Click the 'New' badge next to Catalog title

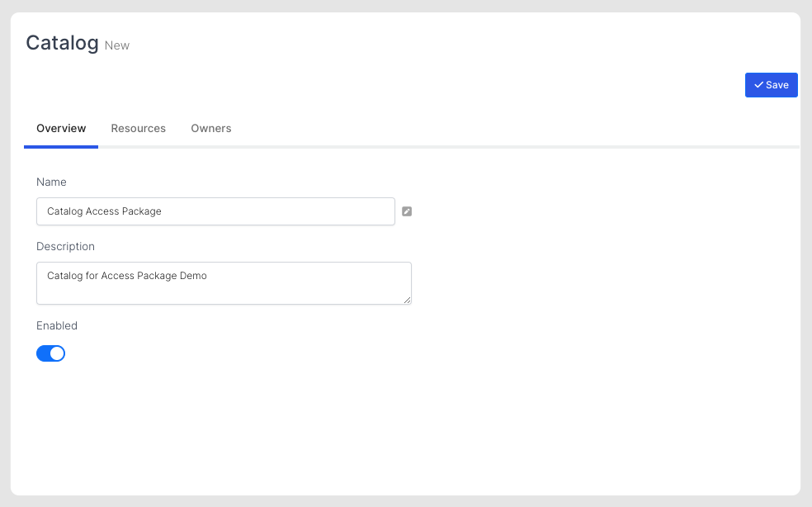[x=117, y=45]
